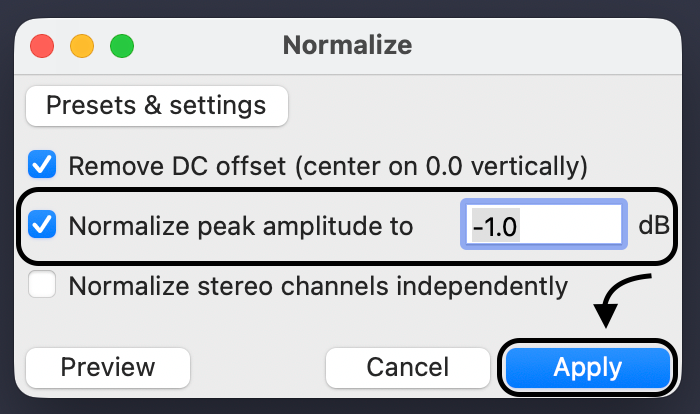The width and height of the screenshot is (700, 414).
Task: Toggle the Normalize peak amplitude checkbox
Action: (42, 226)
